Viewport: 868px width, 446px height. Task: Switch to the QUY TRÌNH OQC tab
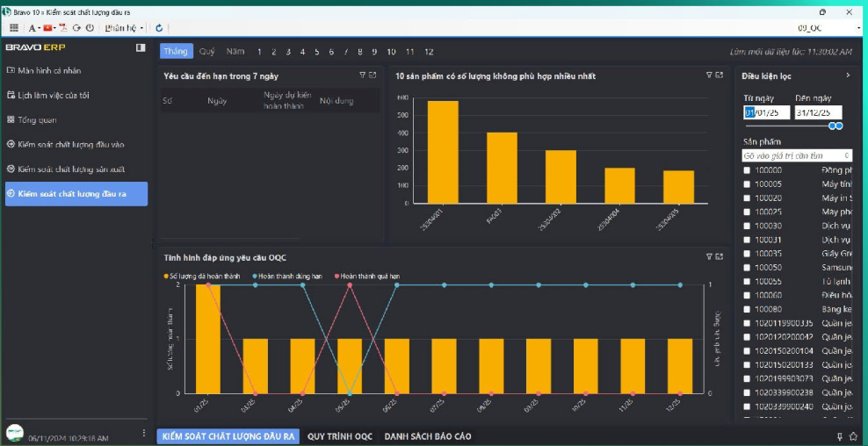(x=340, y=436)
